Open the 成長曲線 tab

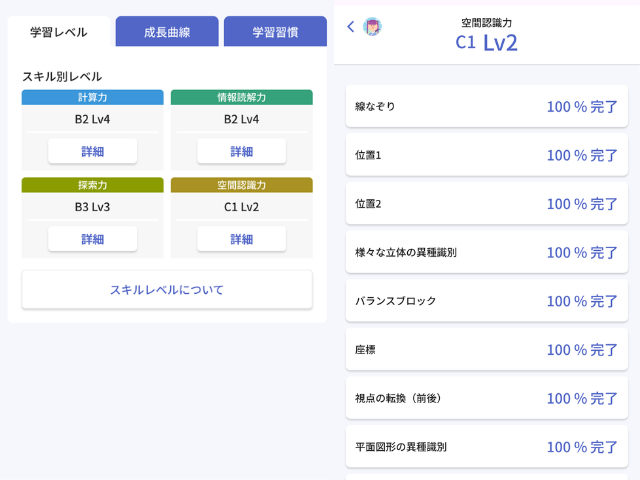(167, 32)
